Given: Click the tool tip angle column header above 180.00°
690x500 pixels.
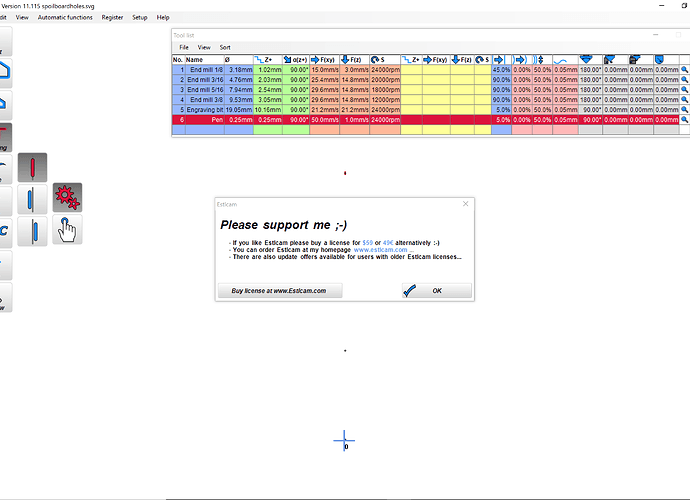Looking at the screenshot, I should pos(590,59).
